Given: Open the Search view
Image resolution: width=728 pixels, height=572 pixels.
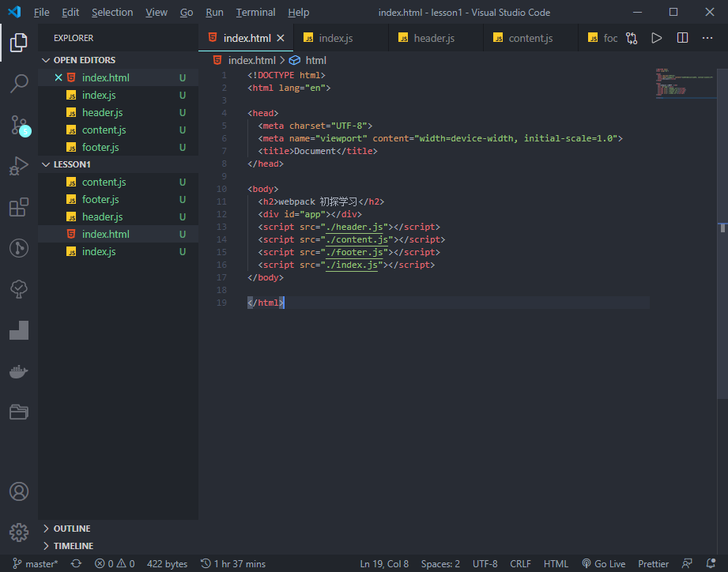Looking at the screenshot, I should (x=18, y=84).
